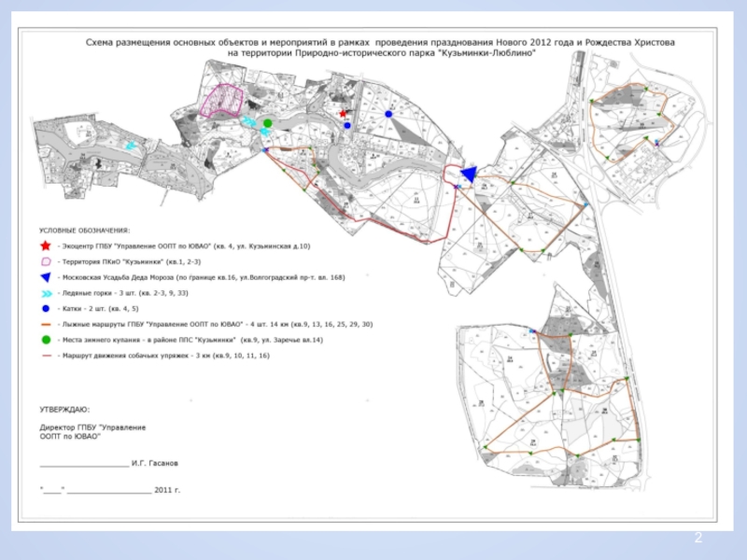Click the orange ski route legend line
This screenshot has height=560, width=747.
tap(45, 324)
